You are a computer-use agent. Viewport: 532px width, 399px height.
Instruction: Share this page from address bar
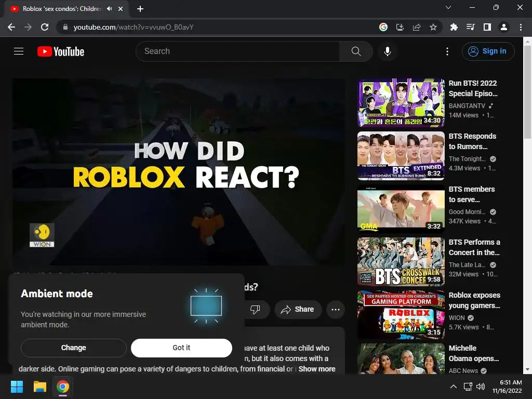coord(417,27)
